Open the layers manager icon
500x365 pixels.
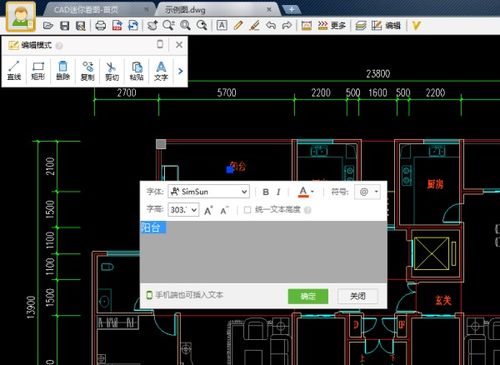point(361,26)
